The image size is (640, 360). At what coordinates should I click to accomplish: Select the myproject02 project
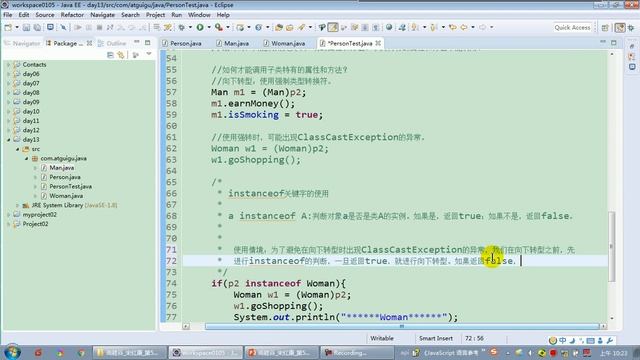coord(40,215)
